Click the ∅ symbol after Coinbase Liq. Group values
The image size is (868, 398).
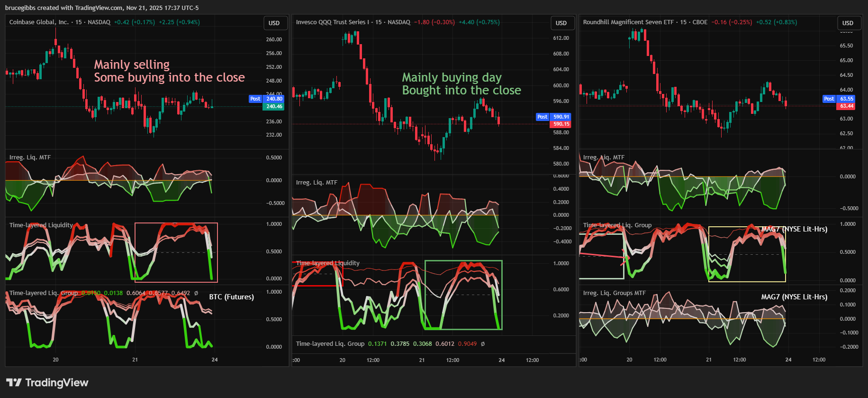point(196,293)
